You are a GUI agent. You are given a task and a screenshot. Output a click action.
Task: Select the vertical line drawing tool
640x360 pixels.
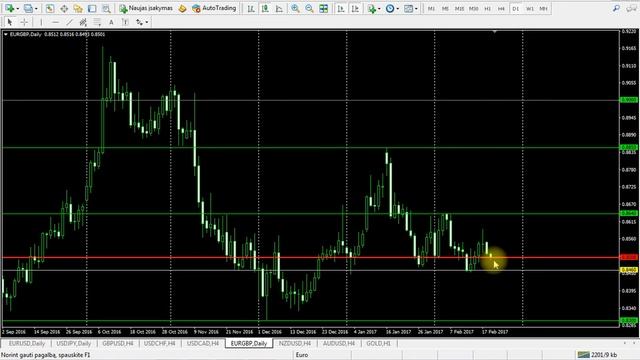coord(41,22)
